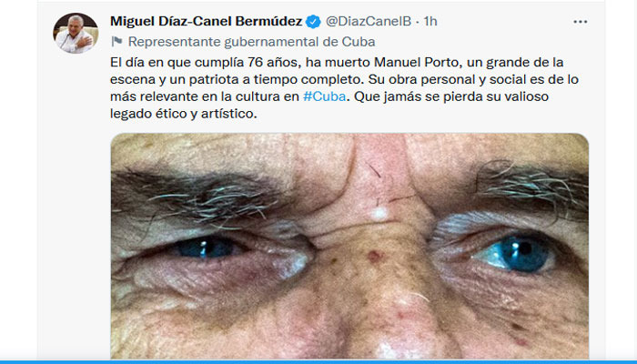This screenshot has height=364, width=637.
Task: Click the text line ending 'legado ético y artístico'
Action: tap(184, 114)
